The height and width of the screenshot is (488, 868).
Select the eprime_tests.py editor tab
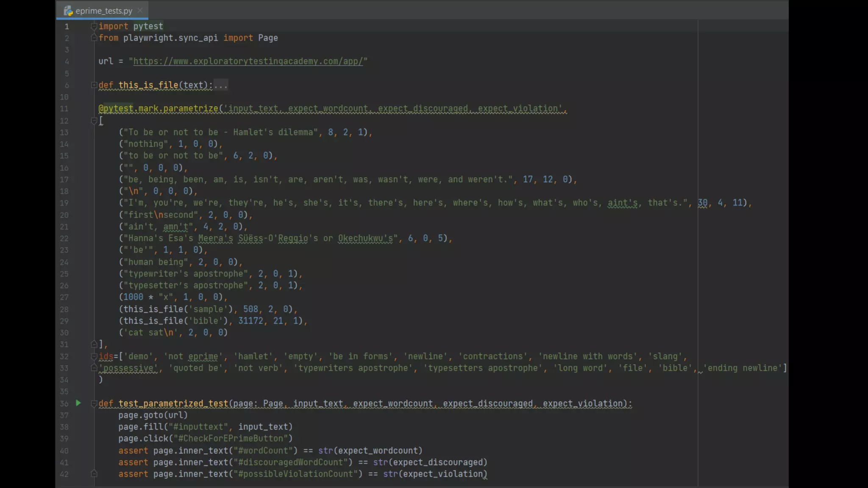[104, 11]
